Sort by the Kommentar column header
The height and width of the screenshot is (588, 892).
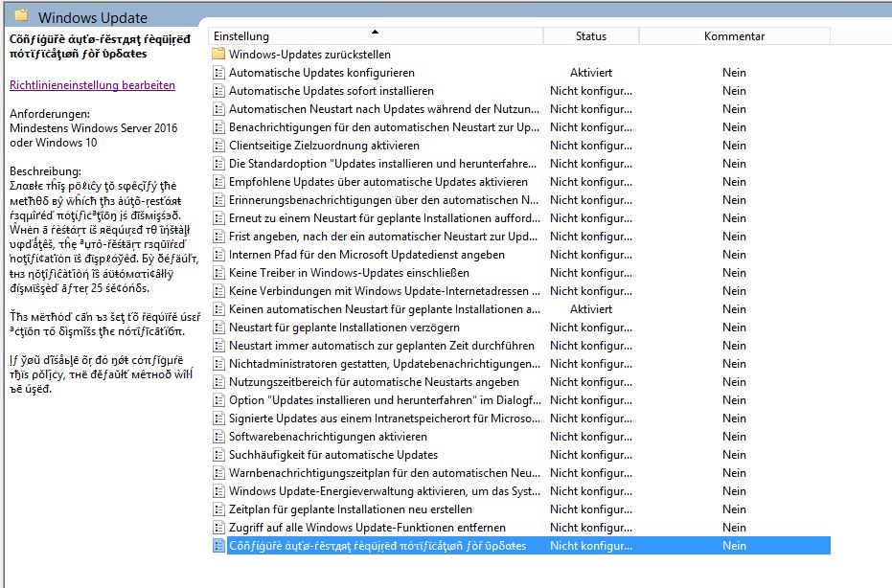(x=735, y=35)
